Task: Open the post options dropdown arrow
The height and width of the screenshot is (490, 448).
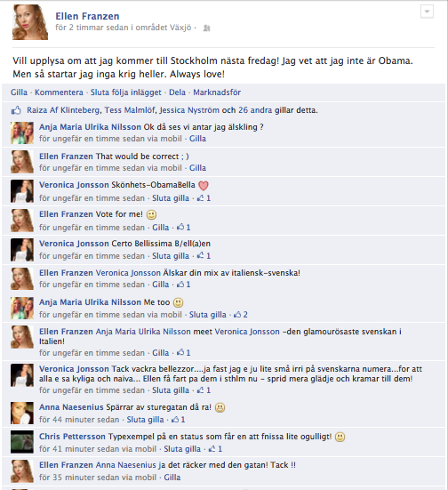Action: tap(427, 12)
